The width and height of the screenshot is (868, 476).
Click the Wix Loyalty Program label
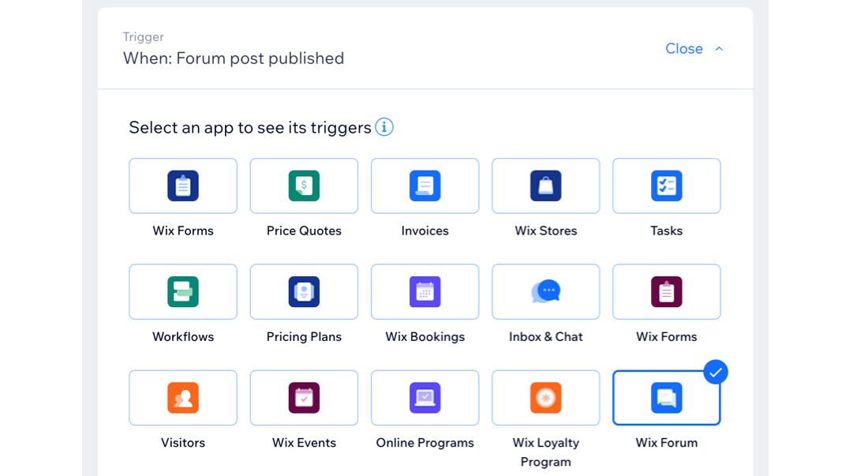pyautogui.click(x=546, y=452)
